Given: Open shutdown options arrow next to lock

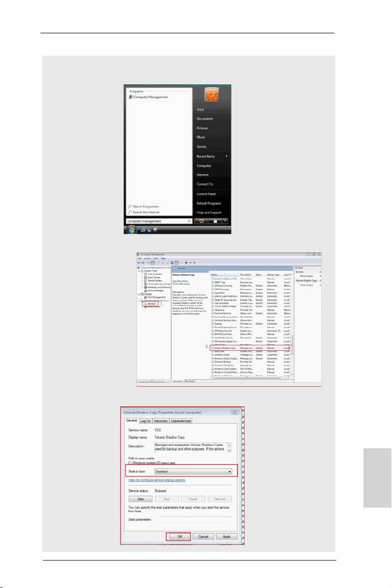Looking at the screenshot, I should tap(225, 221).
